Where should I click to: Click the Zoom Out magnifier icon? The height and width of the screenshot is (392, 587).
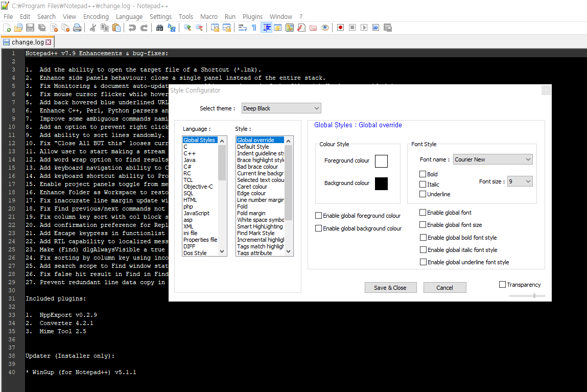(x=199, y=28)
